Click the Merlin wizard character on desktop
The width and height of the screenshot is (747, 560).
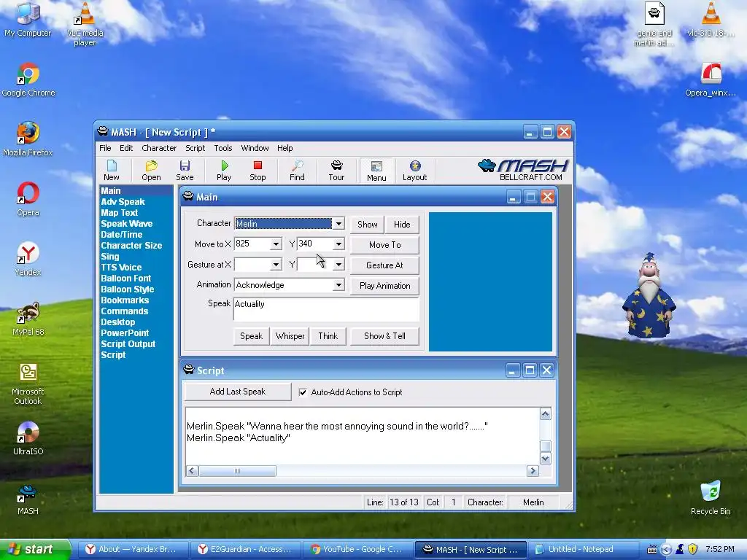pyautogui.click(x=649, y=296)
